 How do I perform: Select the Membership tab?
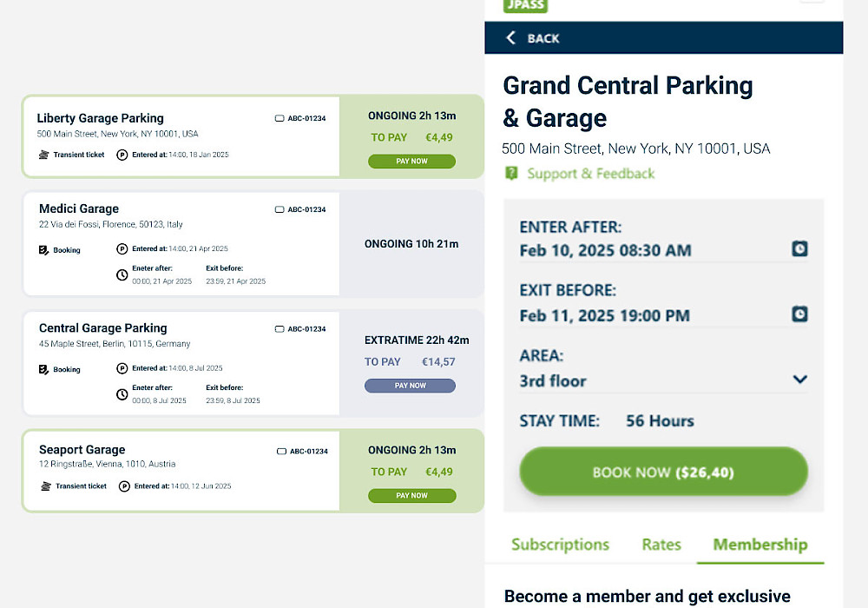pos(760,545)
